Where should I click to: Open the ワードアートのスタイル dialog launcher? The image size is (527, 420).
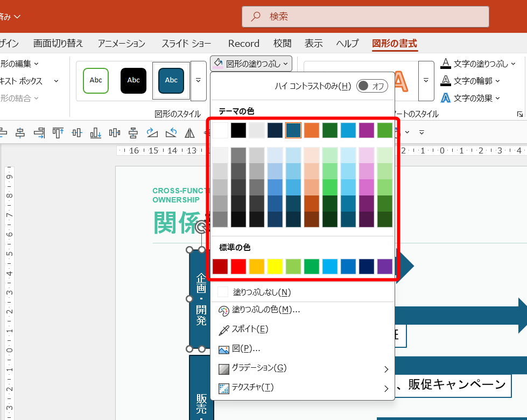pos(519,114)
